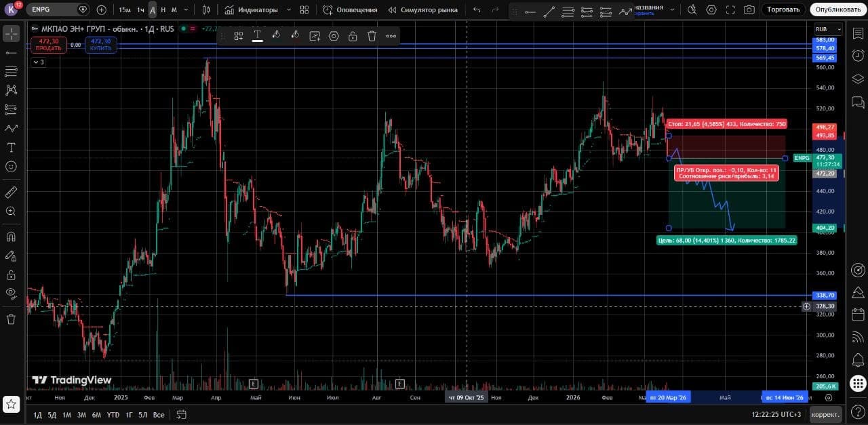Click the undo arrow

point(477,10)
